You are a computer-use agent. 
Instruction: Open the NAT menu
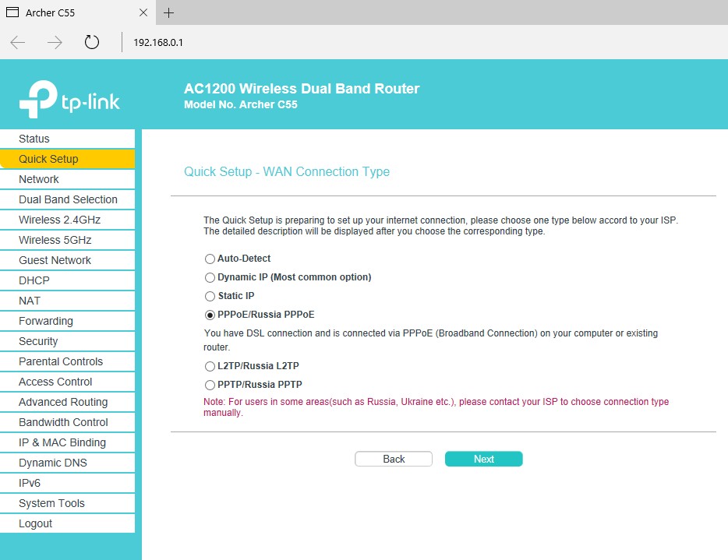pyautogui.click(x=67, y=301)
